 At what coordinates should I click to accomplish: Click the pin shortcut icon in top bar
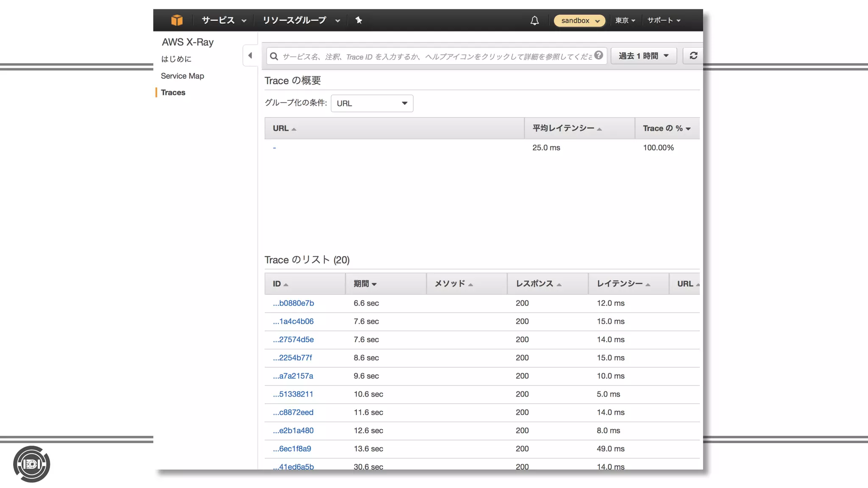pos(359,20)
